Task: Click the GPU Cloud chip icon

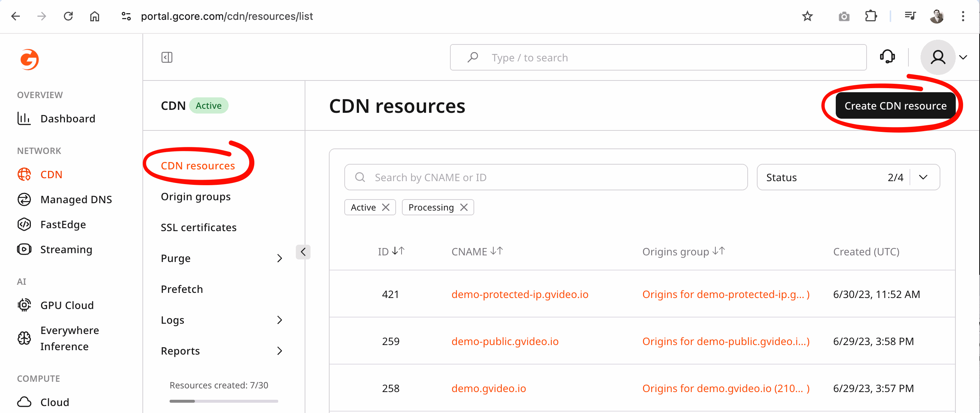Action: point(24,305)
